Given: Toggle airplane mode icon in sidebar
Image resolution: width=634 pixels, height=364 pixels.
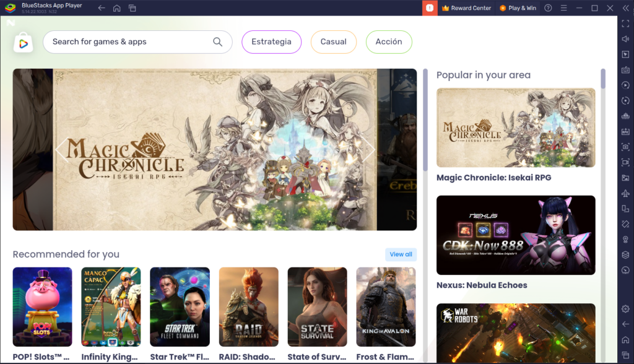Looking at the screenshot, I should pos(625,193).
